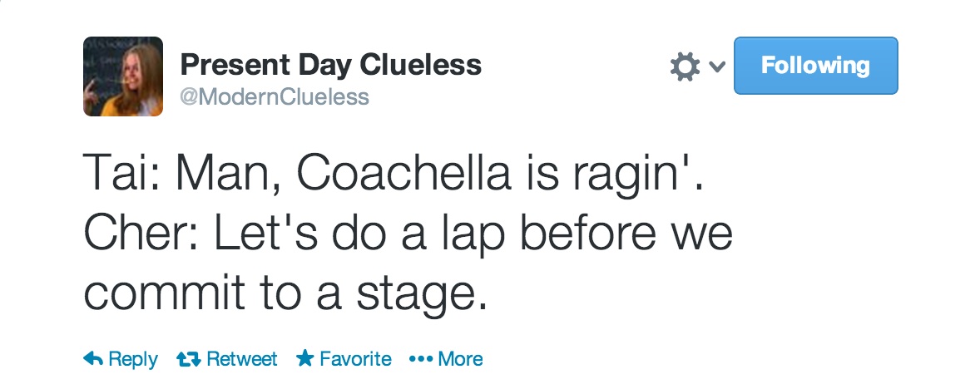
Task: Toggle the Favorite text label
Action: click(355, 359)
